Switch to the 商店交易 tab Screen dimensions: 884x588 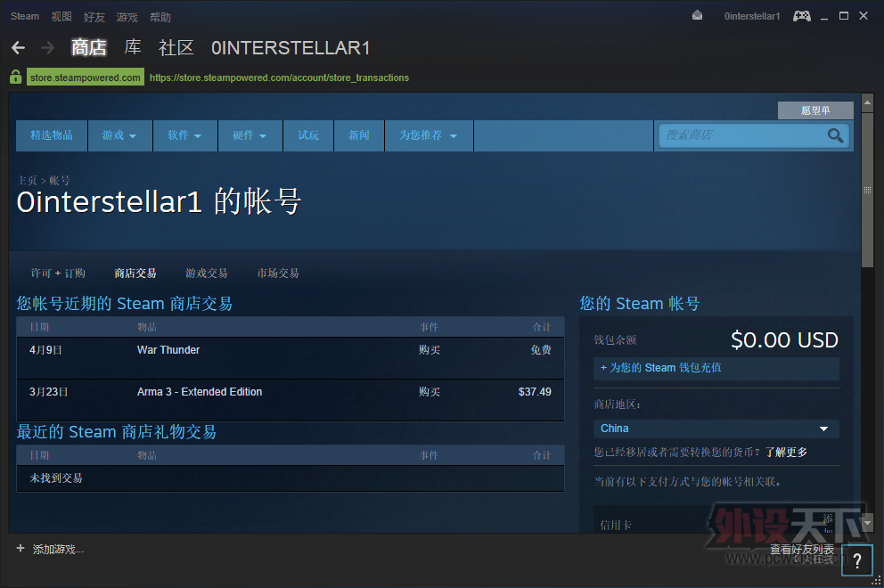[135, 274]
